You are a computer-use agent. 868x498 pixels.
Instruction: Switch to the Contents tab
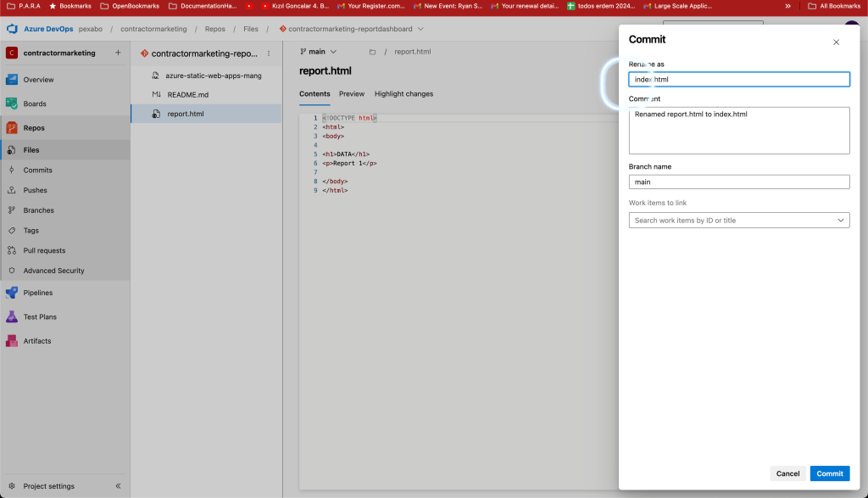click(314, 93)
